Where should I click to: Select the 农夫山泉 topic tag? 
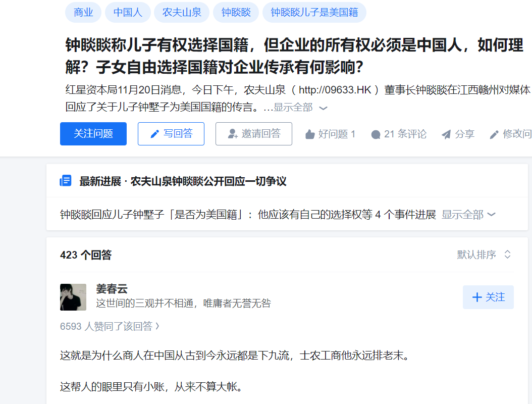tap(182, 12)
